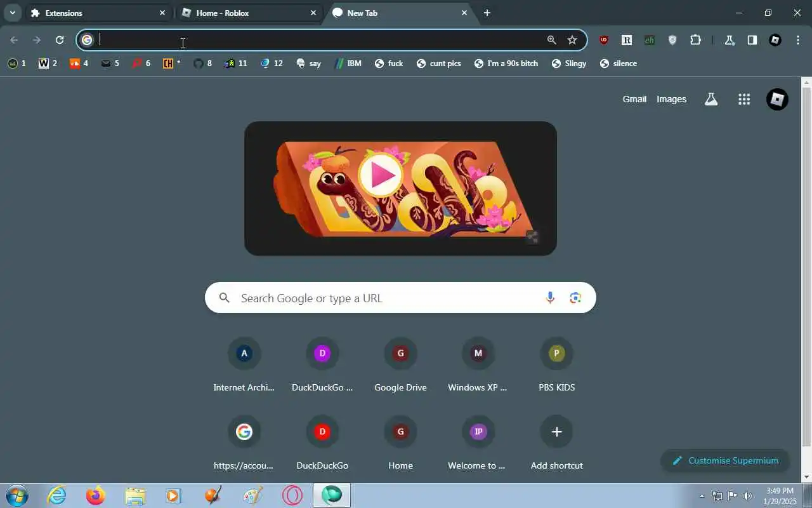Go forward using the forward arrow
Screen dimensions: 812x508
(x=37, y=40)
